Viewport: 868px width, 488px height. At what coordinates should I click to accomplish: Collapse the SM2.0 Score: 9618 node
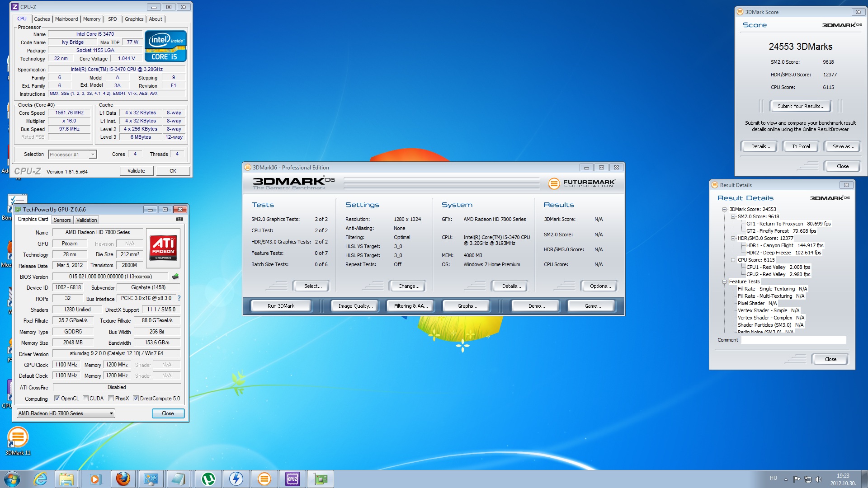[733, 216]
